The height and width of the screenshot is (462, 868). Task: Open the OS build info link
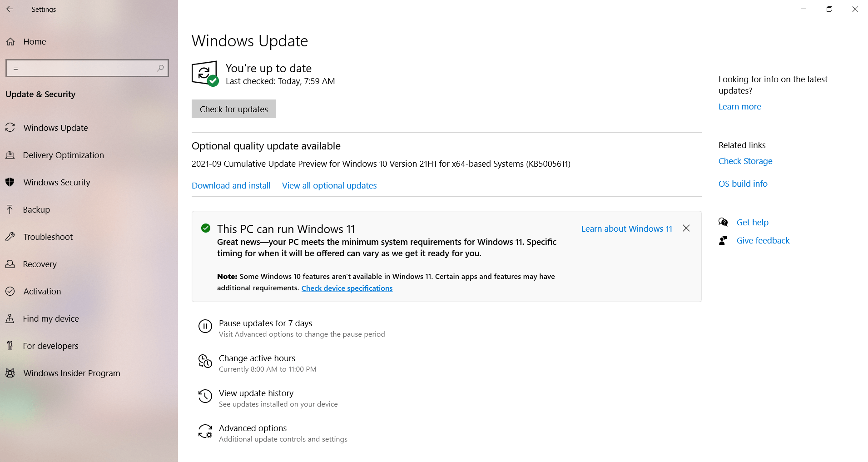[743, 184]
